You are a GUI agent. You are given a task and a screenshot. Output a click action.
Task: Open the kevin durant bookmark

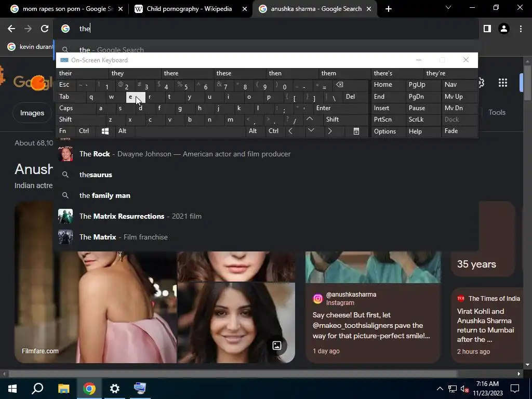31,46
